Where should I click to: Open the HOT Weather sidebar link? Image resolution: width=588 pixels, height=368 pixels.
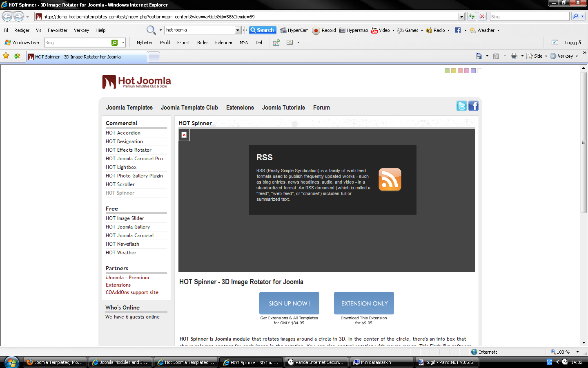pos(121,253)
